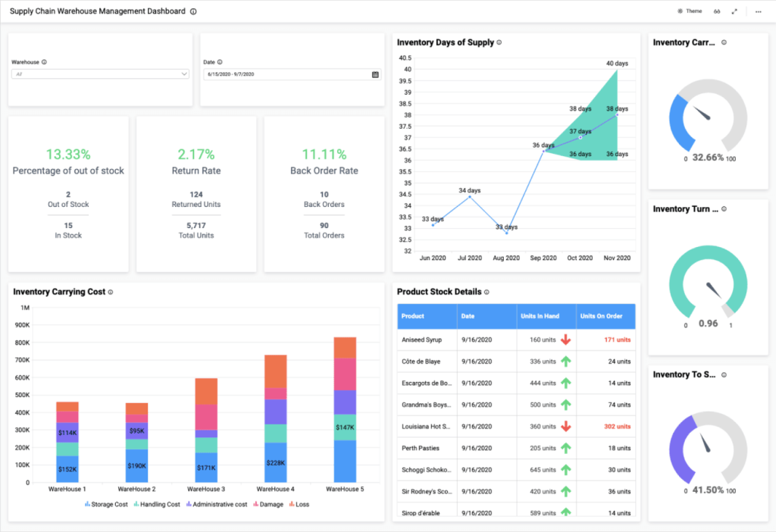Click the fullscreen expand icon
Screen dimensions: 776x532
click(734, 11)
